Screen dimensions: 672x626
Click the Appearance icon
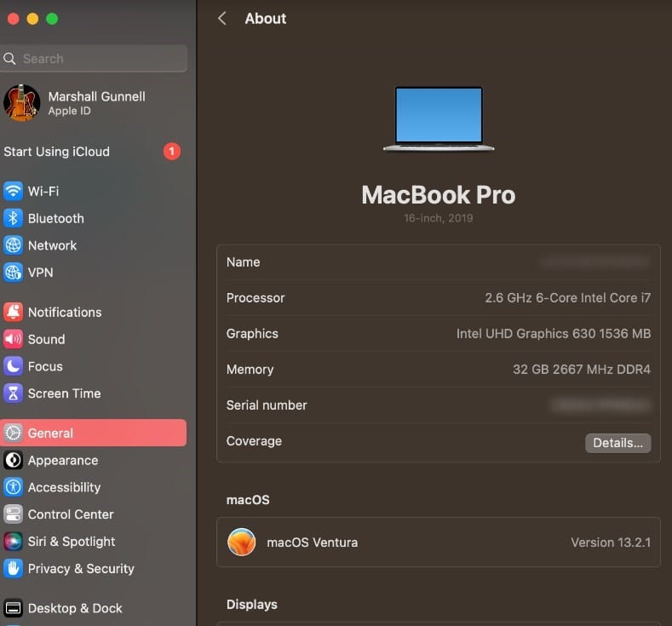[x=14, y=460]
